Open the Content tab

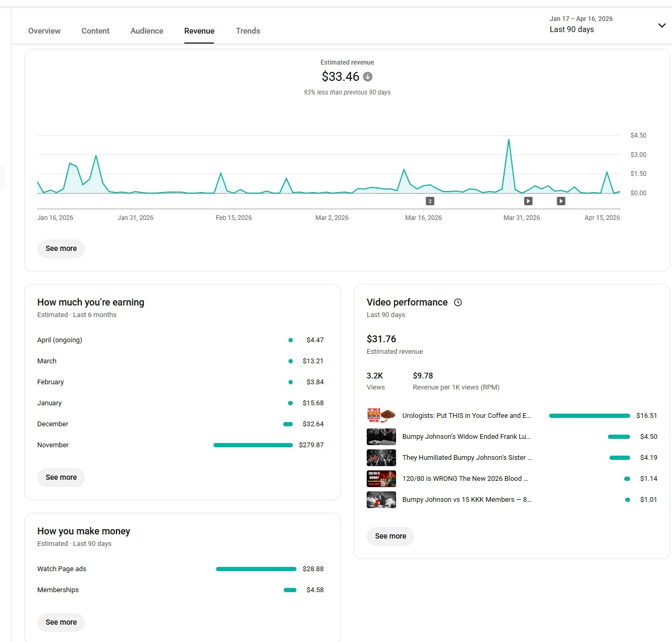click(x=95, y=31)
